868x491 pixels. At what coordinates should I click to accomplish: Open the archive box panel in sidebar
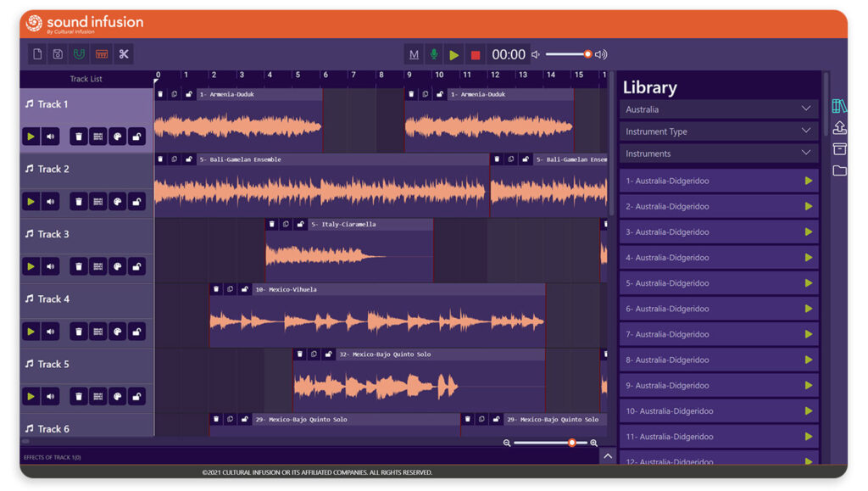[839, 149]
